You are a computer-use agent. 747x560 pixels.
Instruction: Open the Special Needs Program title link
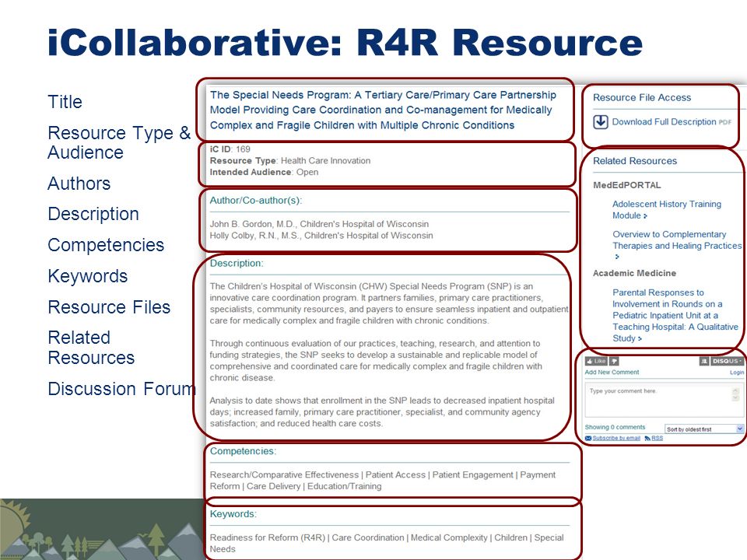pos(383,110)
